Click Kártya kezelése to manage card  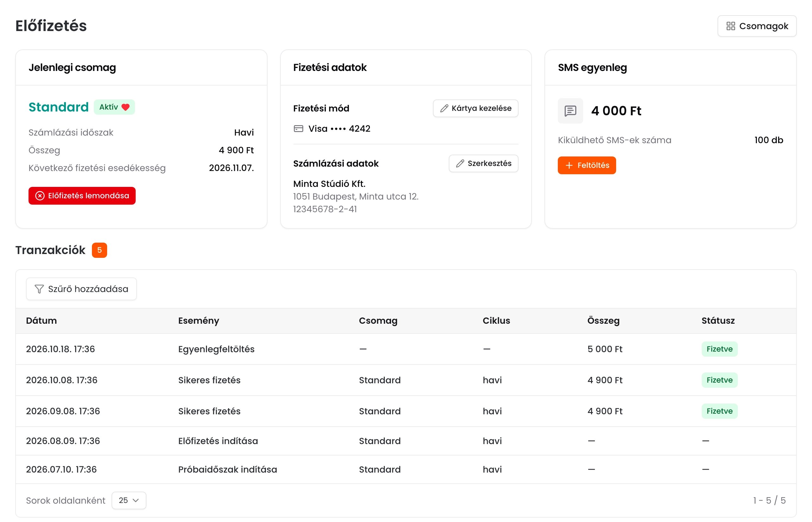click(475, 108)
